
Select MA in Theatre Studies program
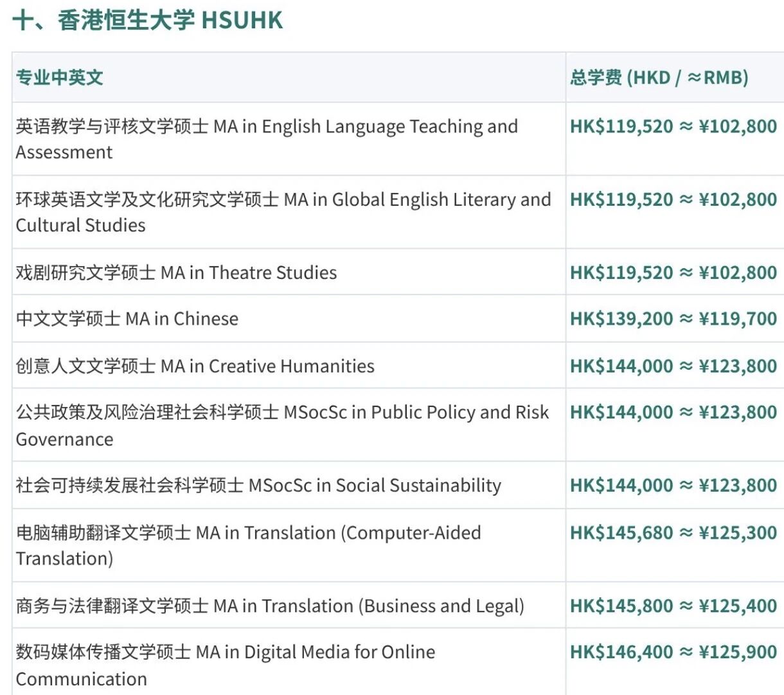click(176, 273)
